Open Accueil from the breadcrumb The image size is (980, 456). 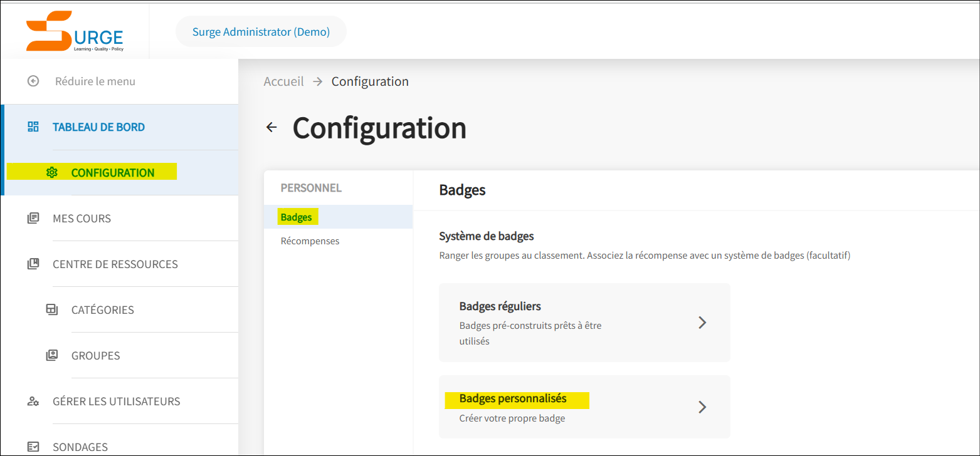[x=283, y=81]
